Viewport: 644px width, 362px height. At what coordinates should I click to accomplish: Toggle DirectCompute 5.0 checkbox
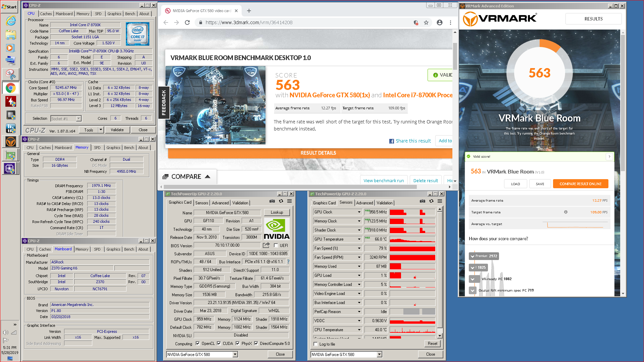(x=256, y=343)
